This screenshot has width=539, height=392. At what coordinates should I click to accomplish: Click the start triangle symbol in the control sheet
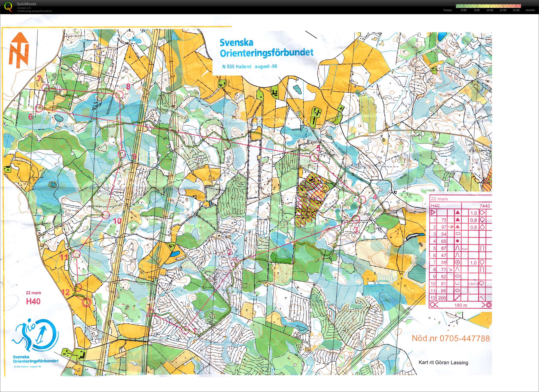point(433,212)
